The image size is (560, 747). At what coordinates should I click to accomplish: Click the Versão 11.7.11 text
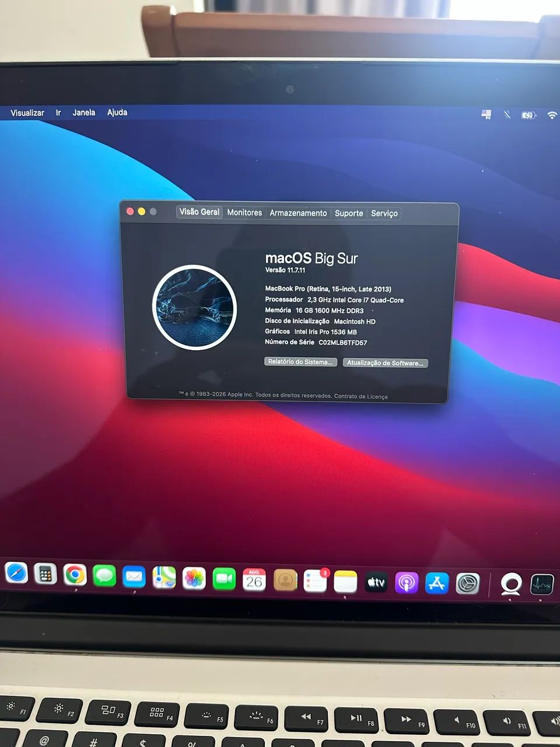coord(285,270)
